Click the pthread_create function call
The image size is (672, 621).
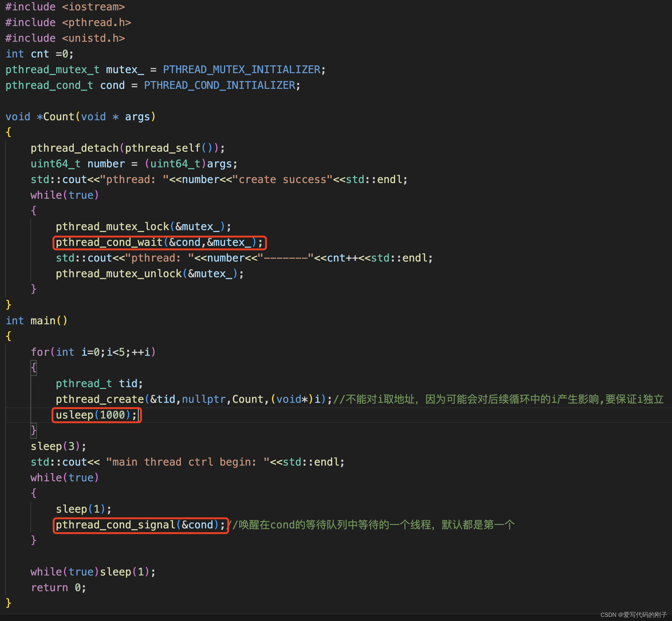click(x=100, y=399)
